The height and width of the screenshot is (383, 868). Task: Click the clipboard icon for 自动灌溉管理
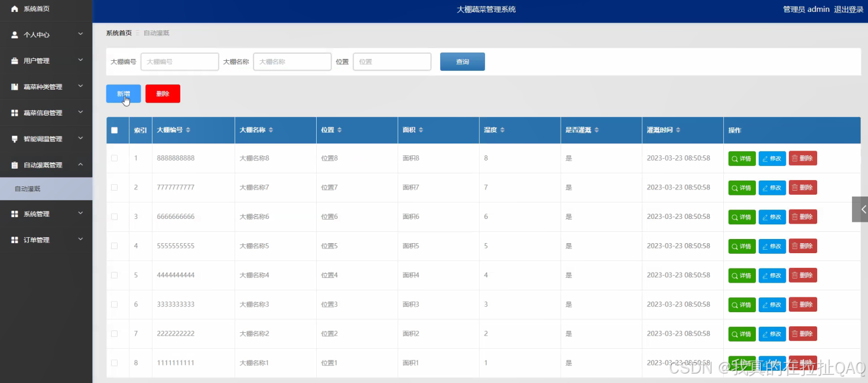coord(15,165)
